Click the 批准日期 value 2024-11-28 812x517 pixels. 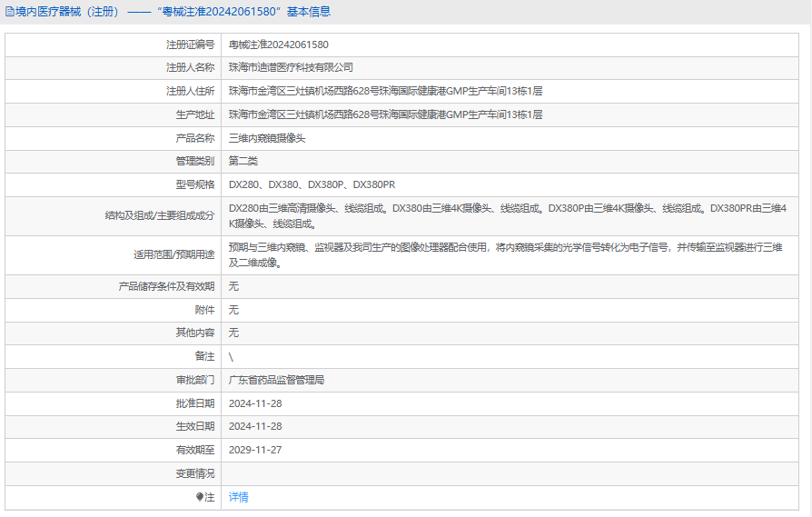[255, 403]
